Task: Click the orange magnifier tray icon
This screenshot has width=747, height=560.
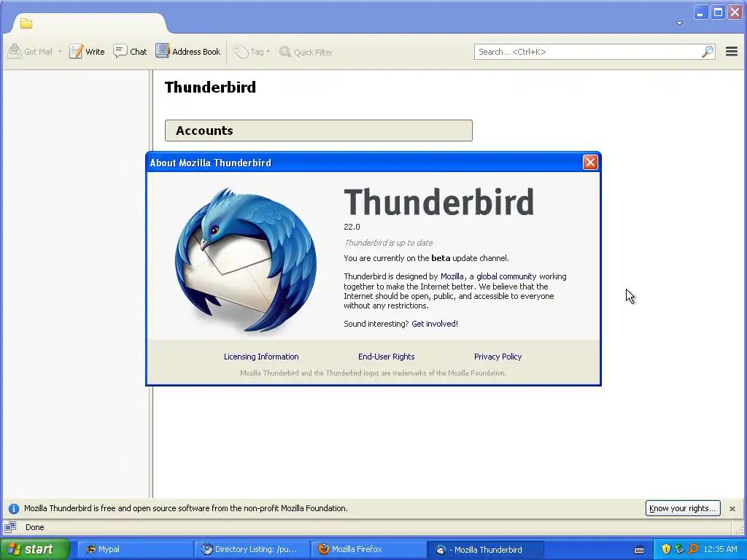Action: 693,549
